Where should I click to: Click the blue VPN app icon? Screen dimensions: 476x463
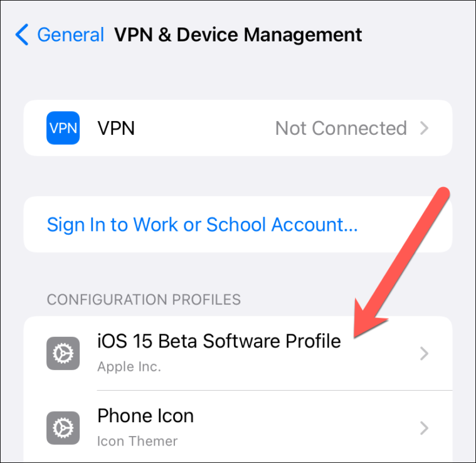pyautogui.click(x=63, y=128)
